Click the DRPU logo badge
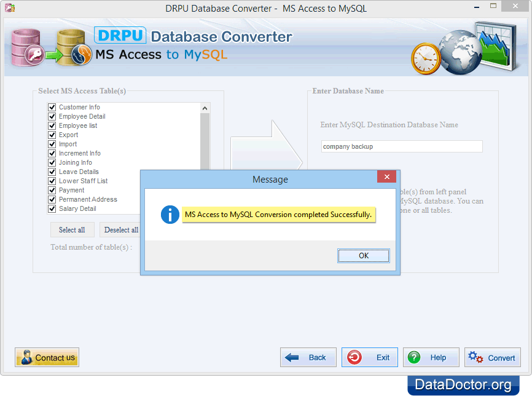The image size is (532, 396). [120, 35]
